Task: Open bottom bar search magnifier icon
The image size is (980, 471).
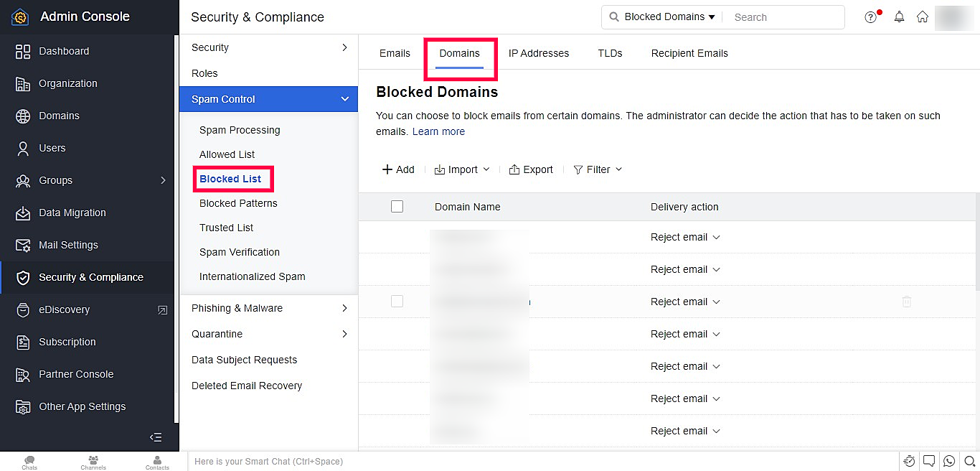Action: click(969, 461)
